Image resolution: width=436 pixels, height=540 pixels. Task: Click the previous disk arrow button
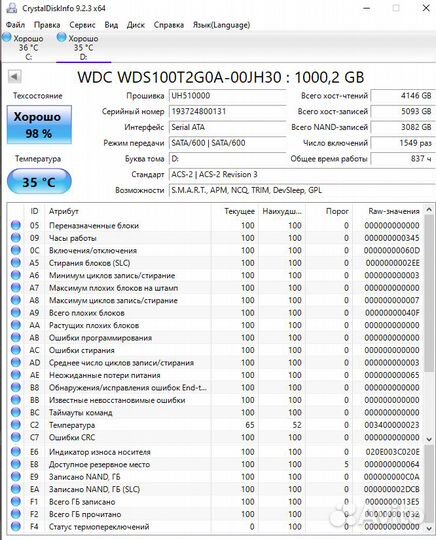tap(15, 76)
